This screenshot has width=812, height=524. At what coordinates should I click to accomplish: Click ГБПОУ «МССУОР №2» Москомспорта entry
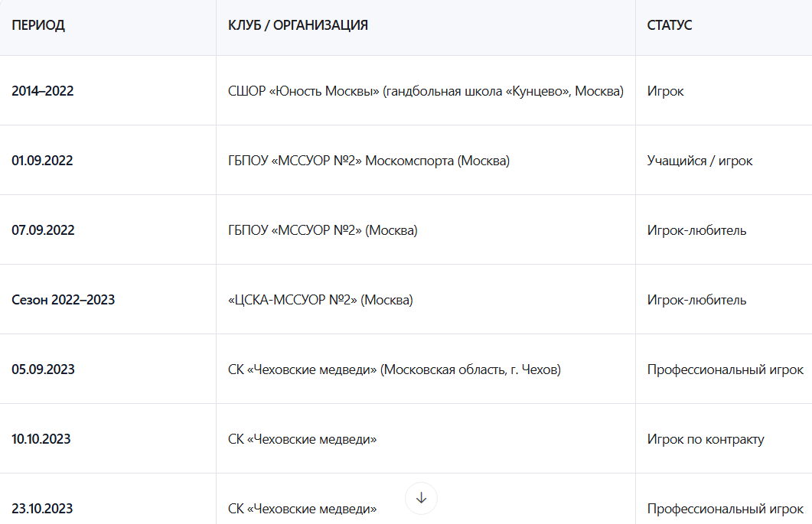coord(368,161)
